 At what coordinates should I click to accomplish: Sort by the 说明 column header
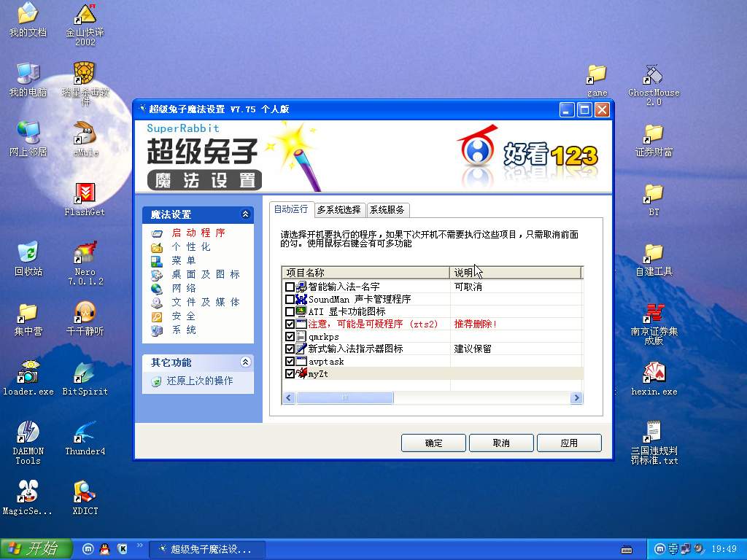click(x=516, y=273)
